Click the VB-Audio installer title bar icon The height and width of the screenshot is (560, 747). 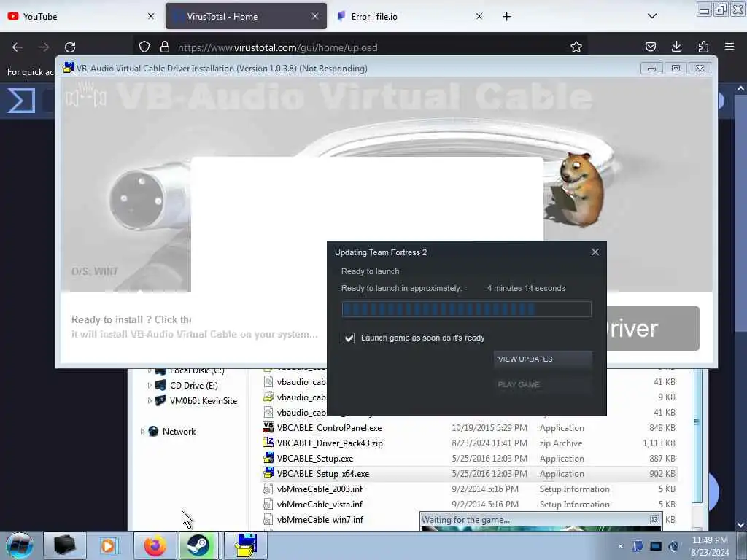pos(69,68)
